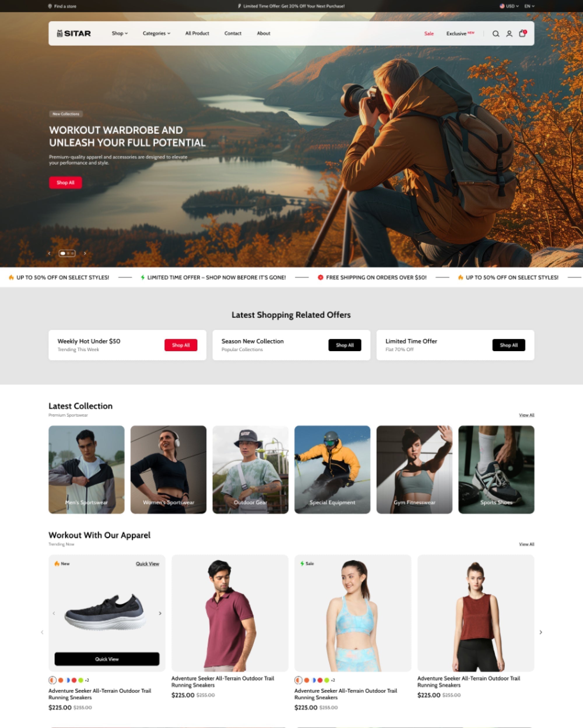
Task: Expand the Categories dropdown in navbar
Action: click(156, 33)
